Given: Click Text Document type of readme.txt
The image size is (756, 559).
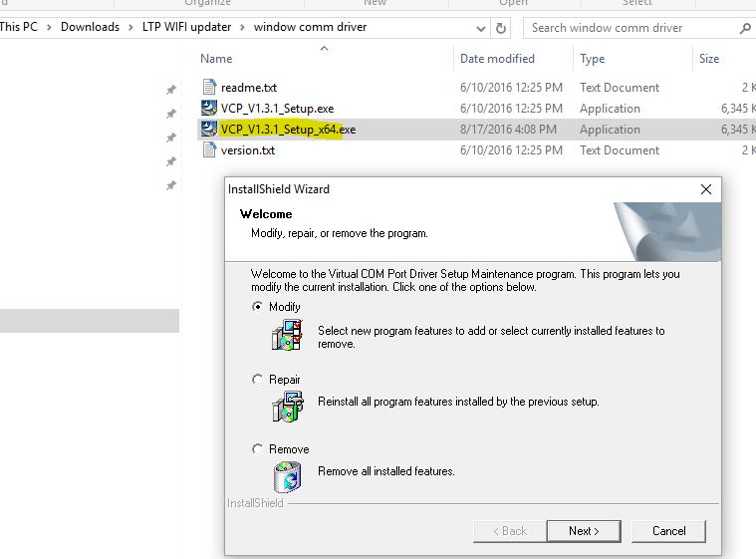Looking at the screenshot, I should [x=620, y=88].
